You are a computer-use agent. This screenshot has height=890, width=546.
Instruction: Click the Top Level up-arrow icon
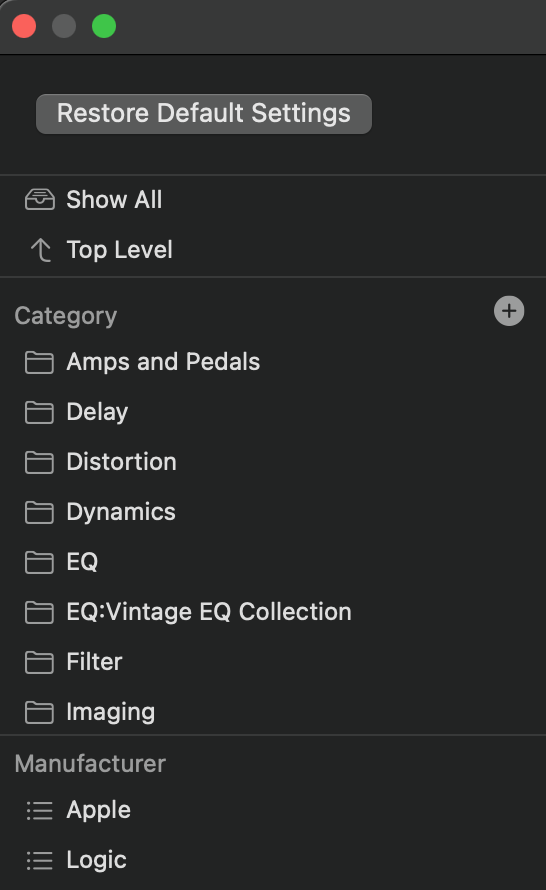coord(41,250)
